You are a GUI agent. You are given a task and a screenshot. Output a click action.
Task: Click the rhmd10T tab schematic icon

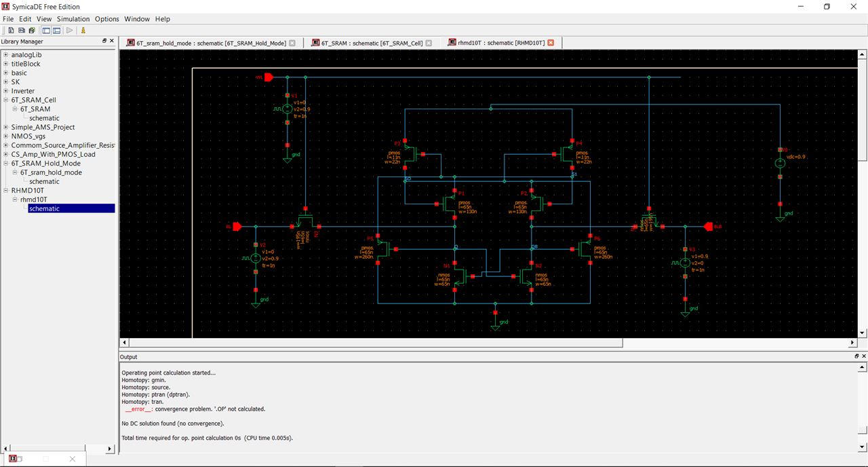point(452,43)
